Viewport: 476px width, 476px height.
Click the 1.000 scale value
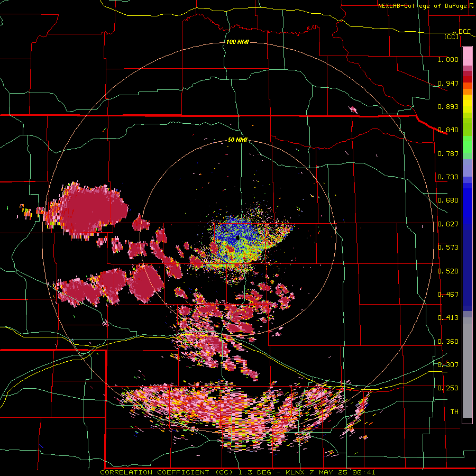click(448, 59)
